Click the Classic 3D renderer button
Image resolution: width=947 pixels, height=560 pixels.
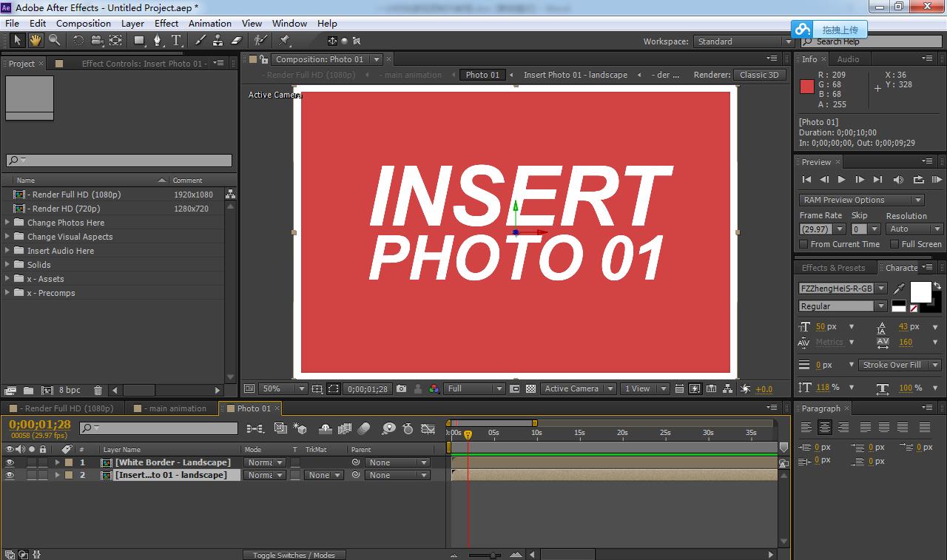(758, 75)
